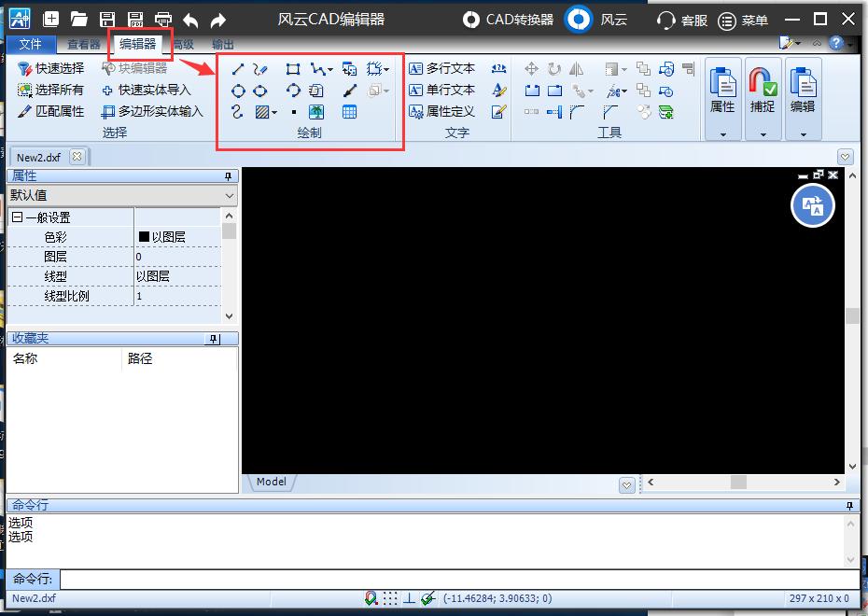Click the 命令行 input field
Screen dimensions: 868x616
click(459, 580)
